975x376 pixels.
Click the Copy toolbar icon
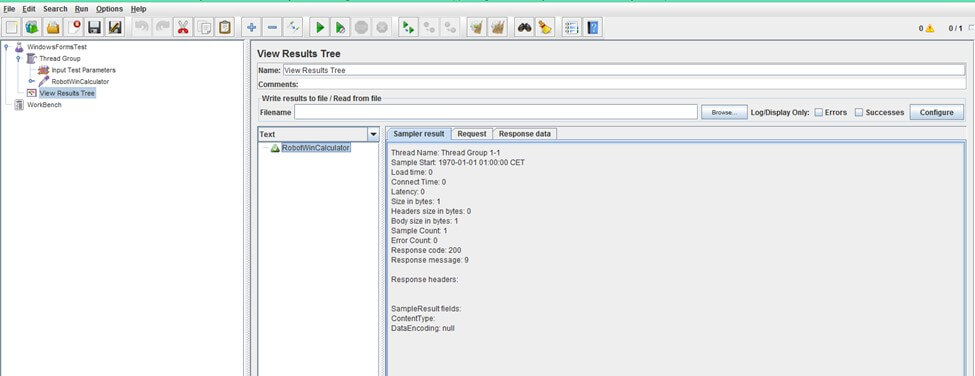[x=204, y=27]
